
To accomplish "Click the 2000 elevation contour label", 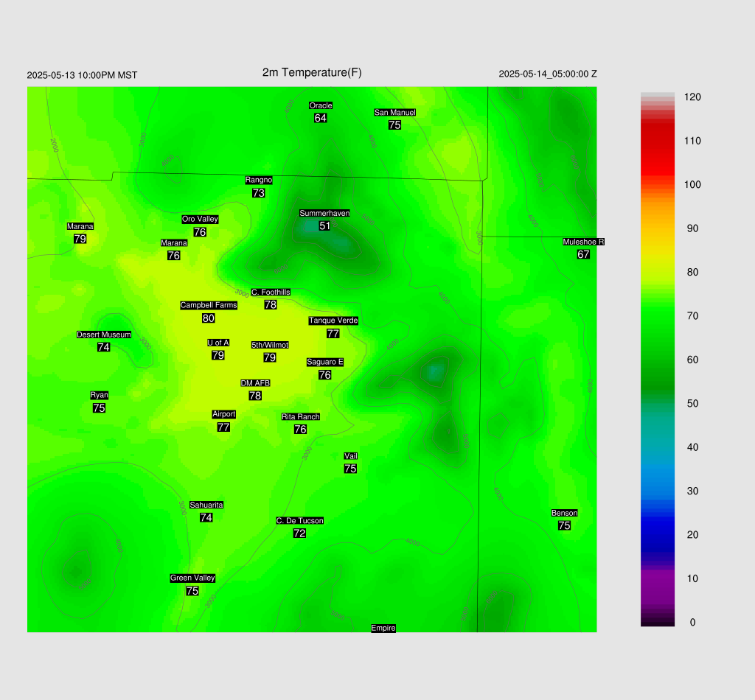I will tap(54, 145).
